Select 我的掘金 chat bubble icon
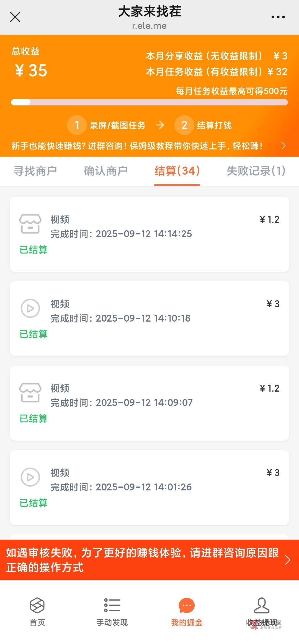299x644 pixels. click(187, 605)
